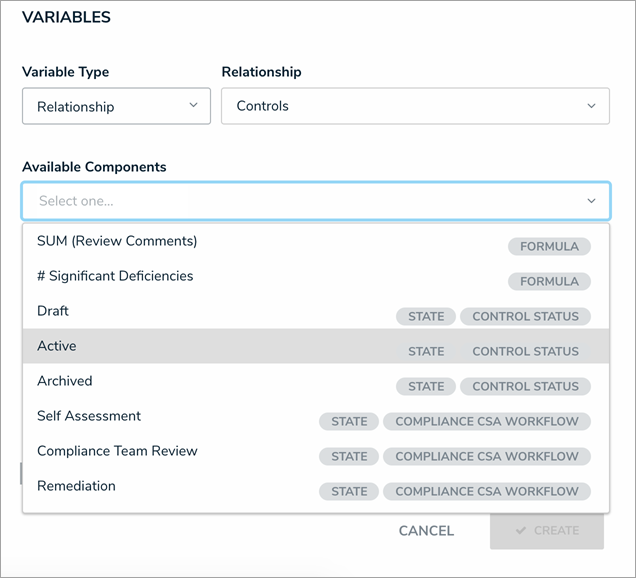Screen dimensions: 636x578
Task: Click the CONTROL STATUS tag on Draft
Action: pos(525,316)
